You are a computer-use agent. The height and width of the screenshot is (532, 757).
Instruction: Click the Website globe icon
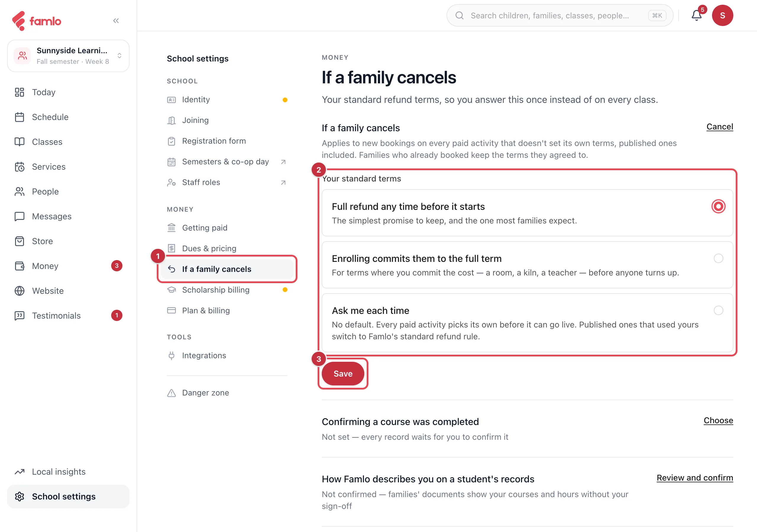pos(20,291)
